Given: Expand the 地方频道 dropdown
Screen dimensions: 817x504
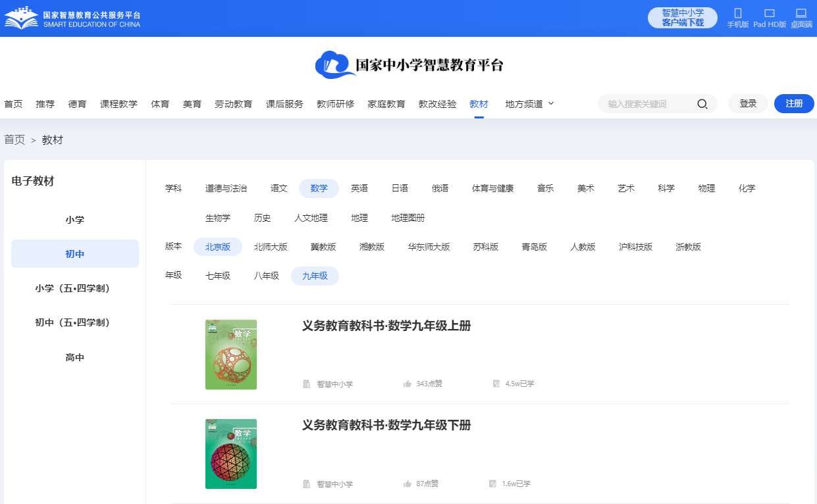Looking at the screenshot, I should [529, 104].
